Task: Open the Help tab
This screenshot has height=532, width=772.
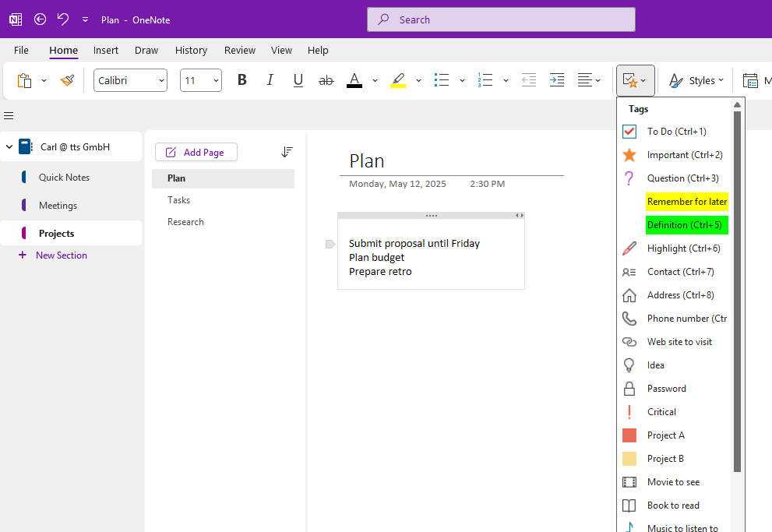Action: click(x=318, y=50)
